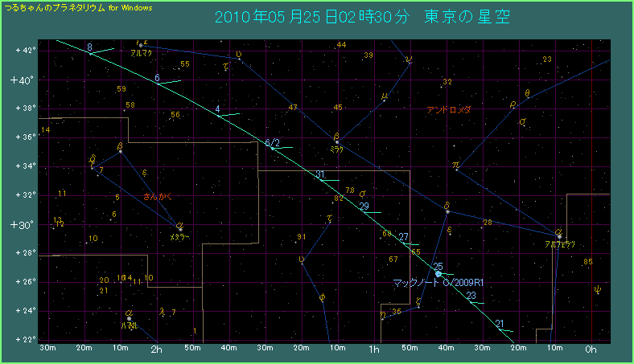Select the Mirach star (ミラク) beta marker
Viewport: 634px width, 364px height.
point(336,141)
